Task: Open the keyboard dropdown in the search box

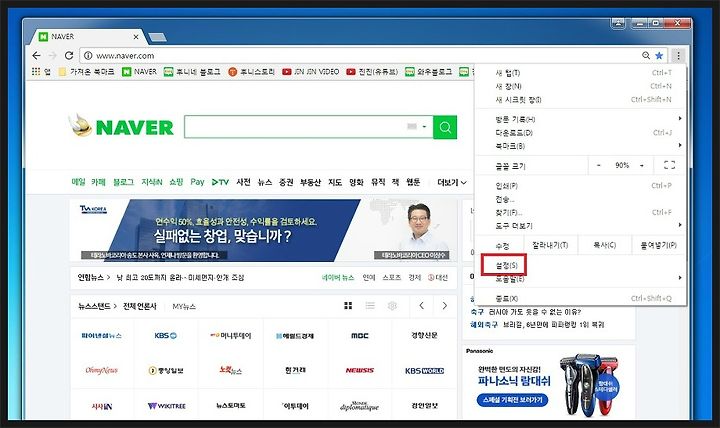Action: point(417,127)
